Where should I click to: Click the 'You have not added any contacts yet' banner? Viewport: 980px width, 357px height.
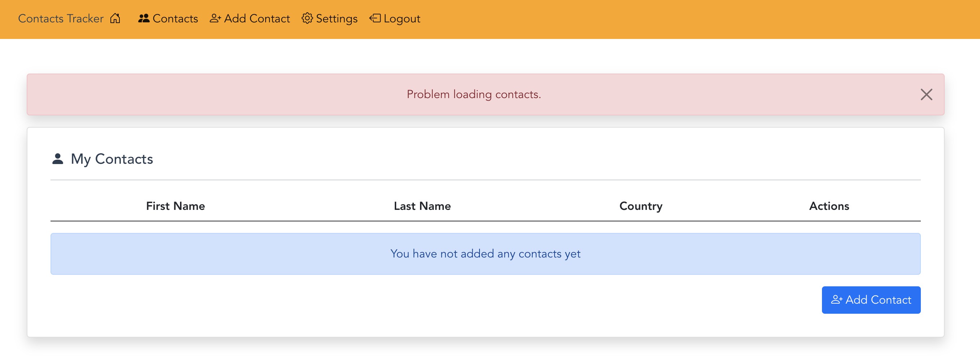pyautogui.click(x=485, y=254)
